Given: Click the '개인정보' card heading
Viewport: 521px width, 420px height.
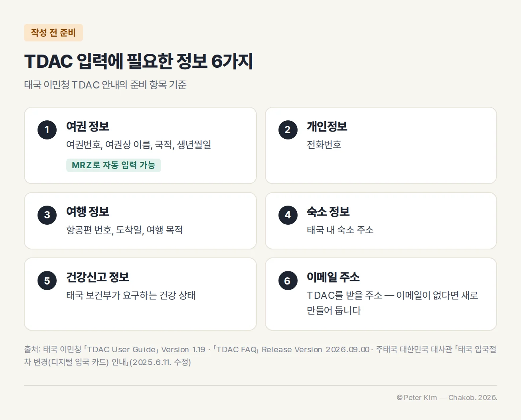Looking at the screenshot, I should point(327,126).
